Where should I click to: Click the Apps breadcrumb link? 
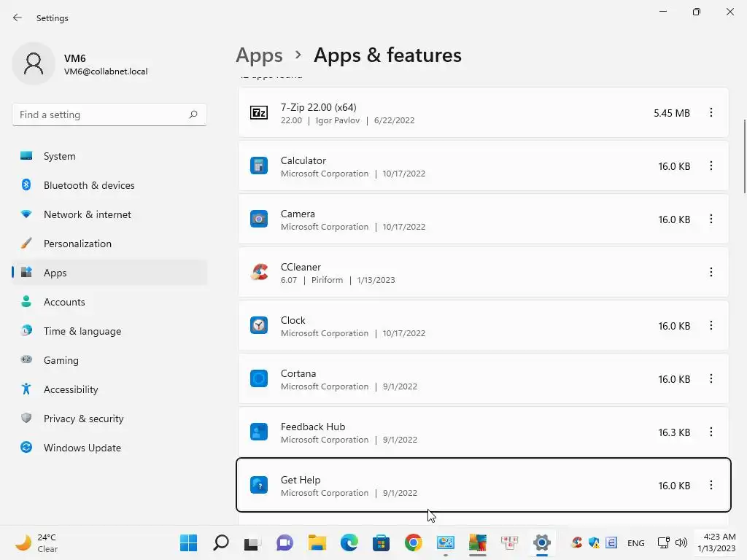tap(259, 55)
